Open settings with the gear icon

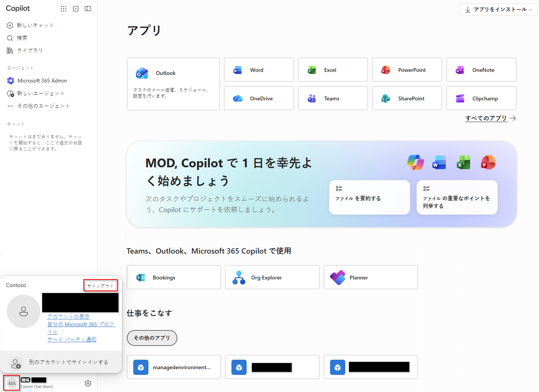[88, 383]
